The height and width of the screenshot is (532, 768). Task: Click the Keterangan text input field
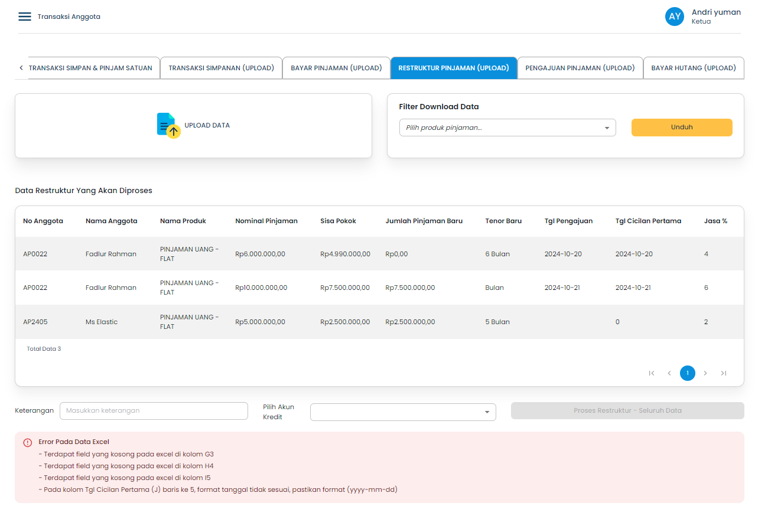pos(154,410)
